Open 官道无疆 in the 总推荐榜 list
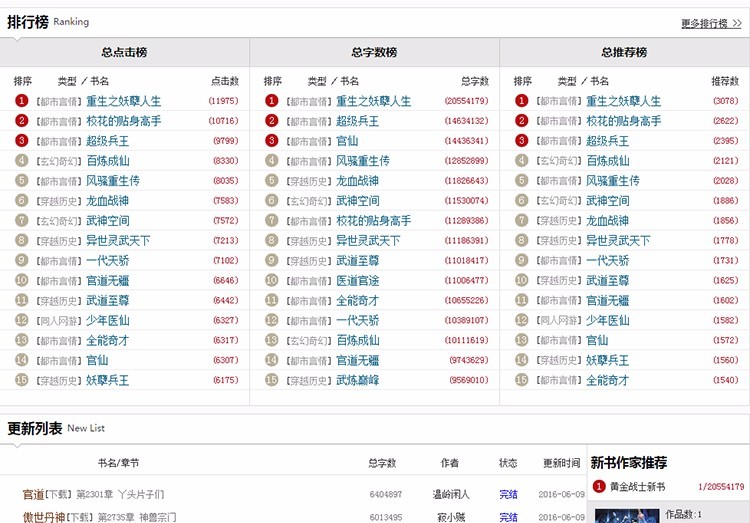The image size is (750, 523). click(608, 300)
